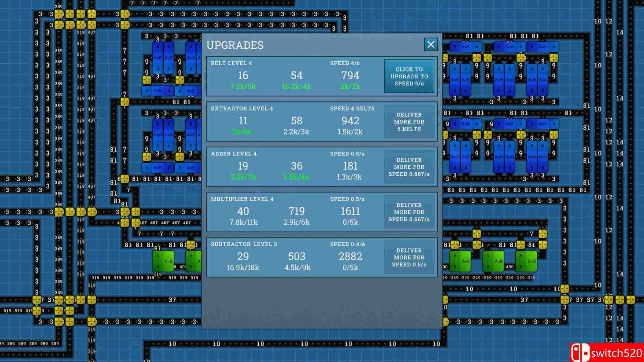Click the Nintendo Switch logo icon
Viewport: 644px width, 362px height.
coord(580,353)
